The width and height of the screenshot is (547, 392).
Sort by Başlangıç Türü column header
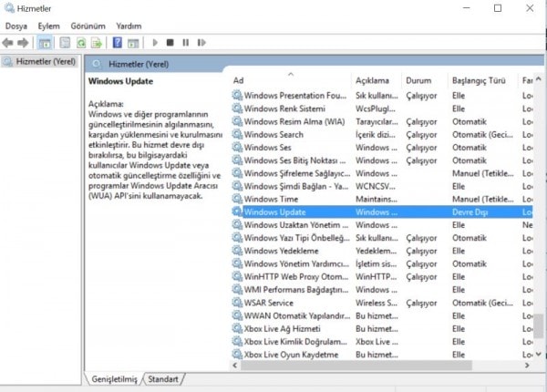click(x=479, y=80)
